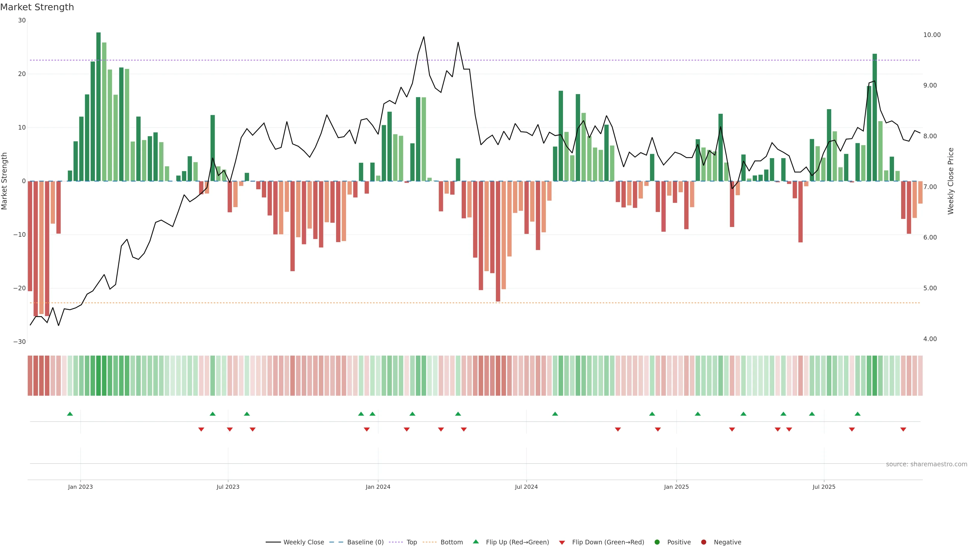
Task: Click the last red flip-down triangle marker
Action: coord(903,429)
